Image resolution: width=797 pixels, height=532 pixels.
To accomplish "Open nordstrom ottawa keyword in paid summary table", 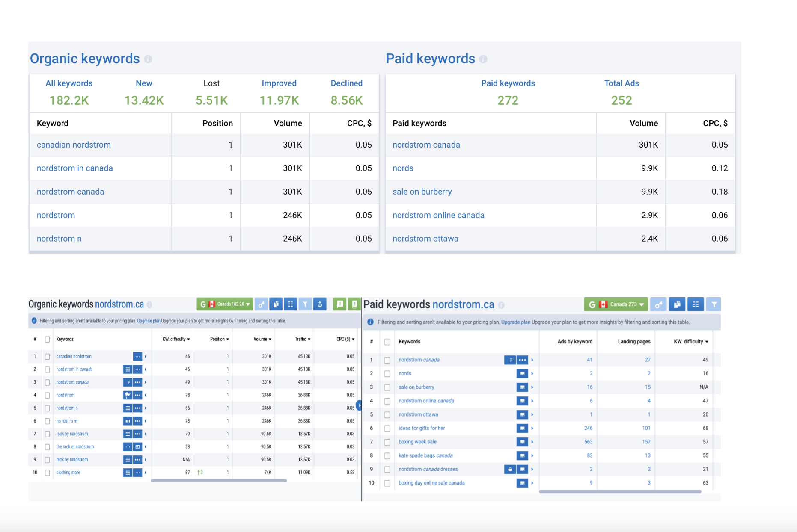I will (x=425, y=239).
